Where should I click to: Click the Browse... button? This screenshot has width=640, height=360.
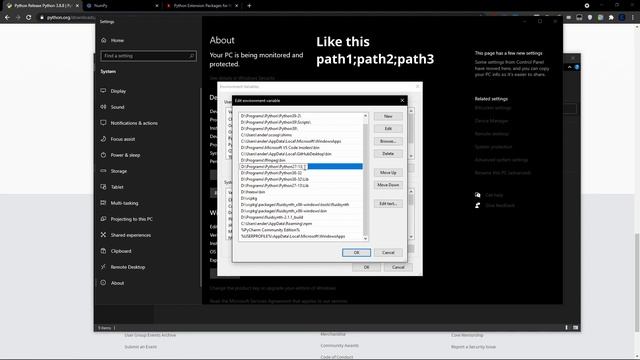[x=388, y=141]
